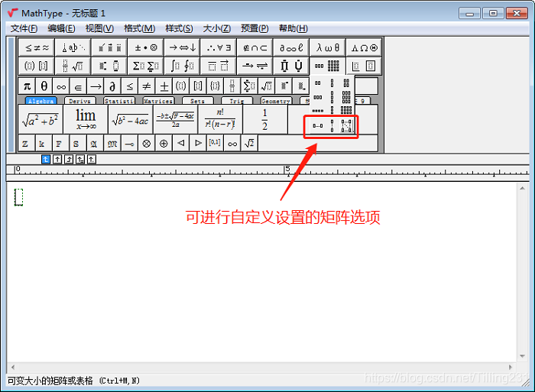Screen dimensions: 535x392
Task: Click the matrix templates palette button
Action: (328, 66)
